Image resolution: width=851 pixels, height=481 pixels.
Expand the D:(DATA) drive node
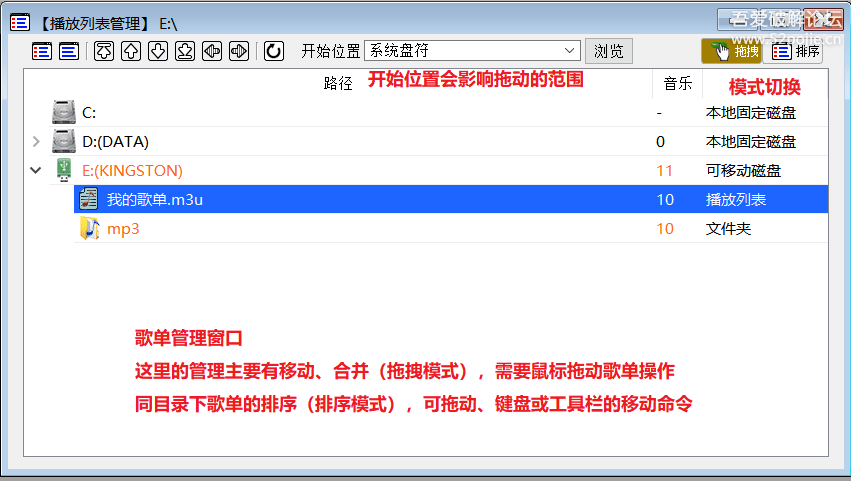[36, 142]
